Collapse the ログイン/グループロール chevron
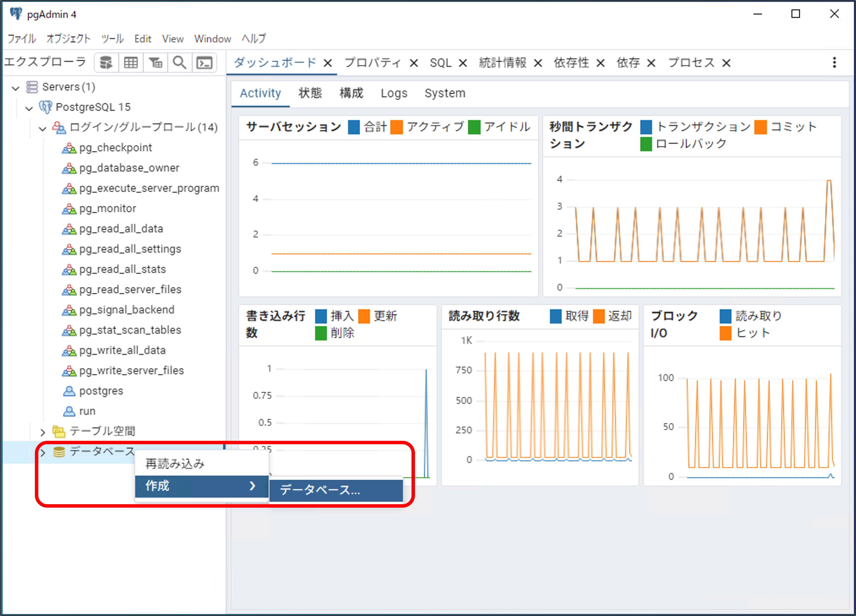Screen dimensions: 856x616 pyautogui.click(x=43, y=128)
